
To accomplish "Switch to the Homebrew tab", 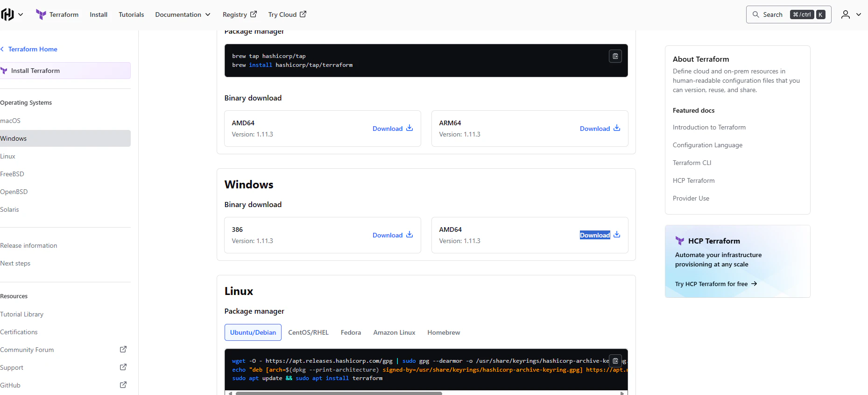I will coord(444,332).
